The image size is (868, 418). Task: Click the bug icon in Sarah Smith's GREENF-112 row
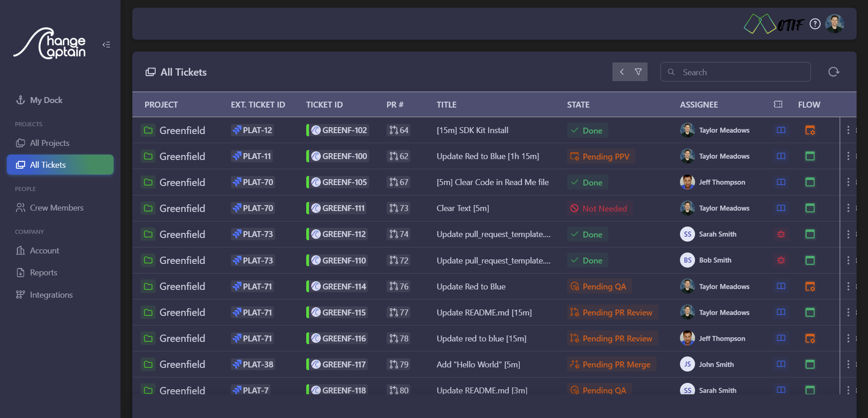(781, 234)
